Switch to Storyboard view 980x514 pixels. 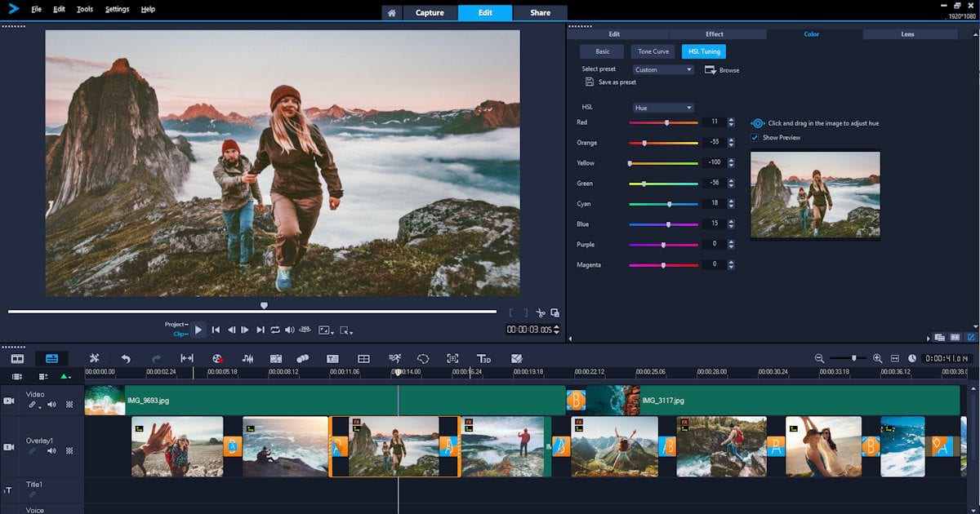[x=17, y=358]
